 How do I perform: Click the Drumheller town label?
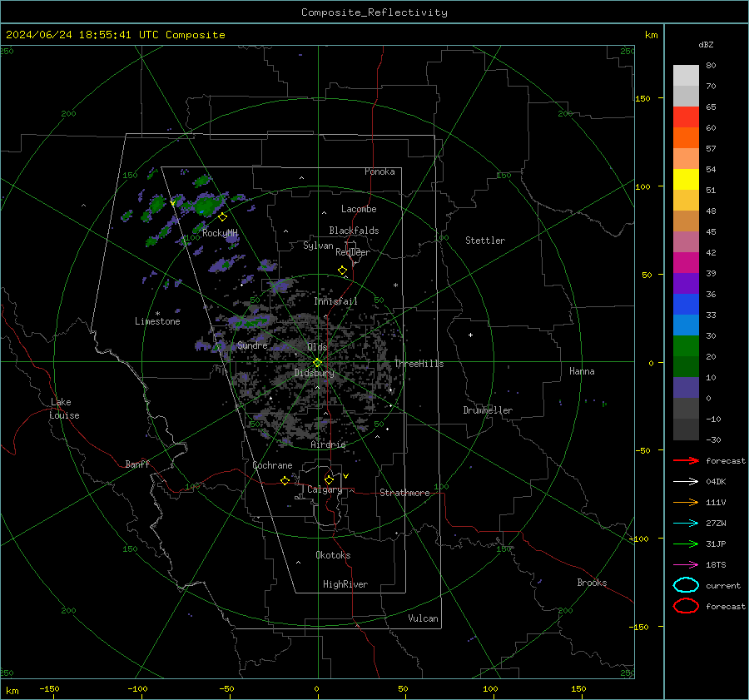[x=488, y=410]
